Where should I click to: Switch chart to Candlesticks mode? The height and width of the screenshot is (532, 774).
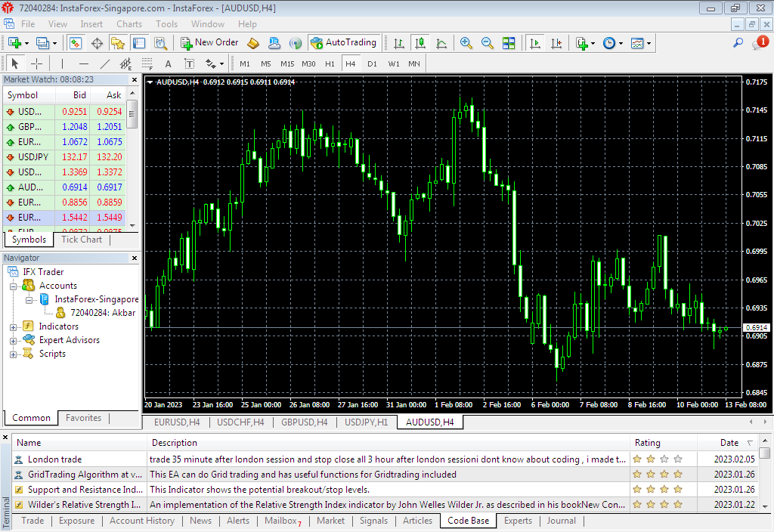420,43
